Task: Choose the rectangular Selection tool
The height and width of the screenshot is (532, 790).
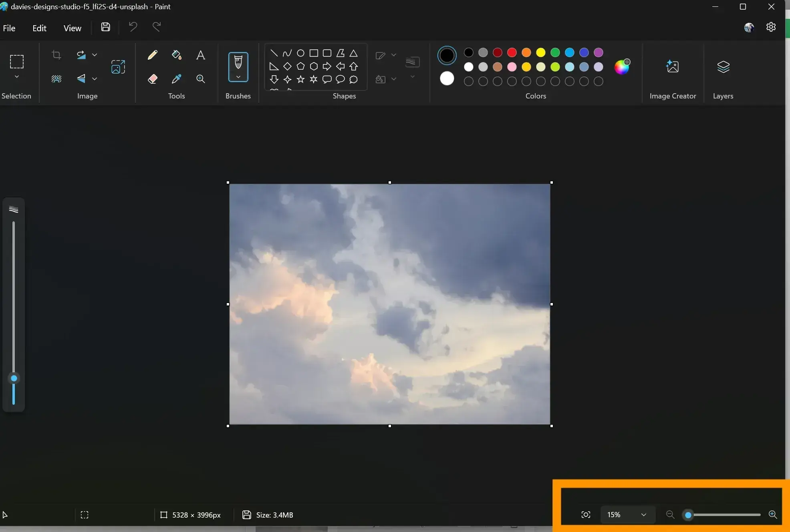Action: pos(17,62)
